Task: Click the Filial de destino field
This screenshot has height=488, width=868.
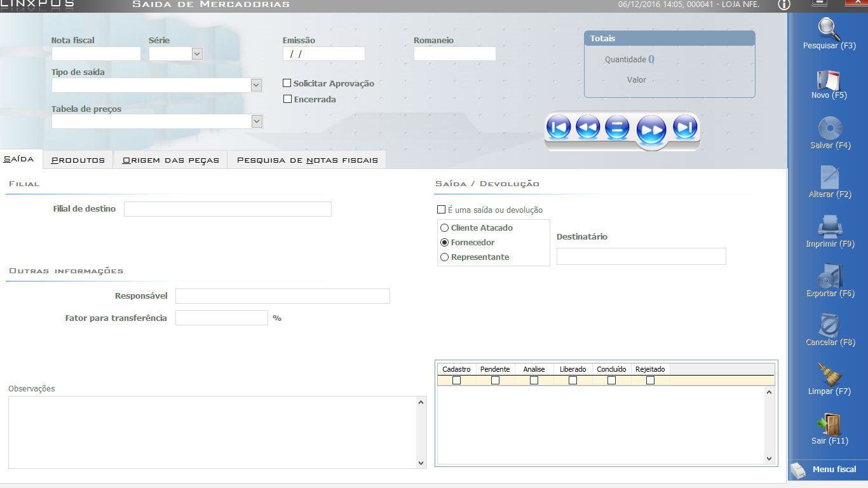Action: click(227, 209)
